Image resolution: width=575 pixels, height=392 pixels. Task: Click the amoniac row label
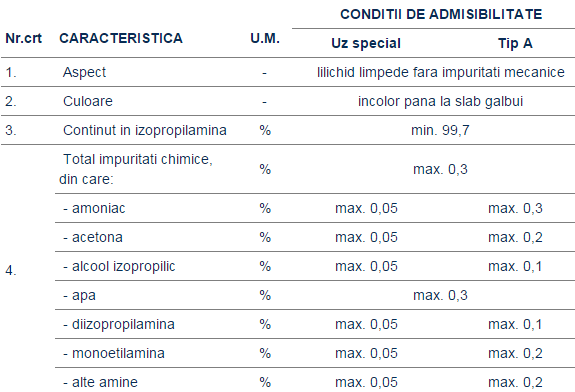tap(94, 208)
